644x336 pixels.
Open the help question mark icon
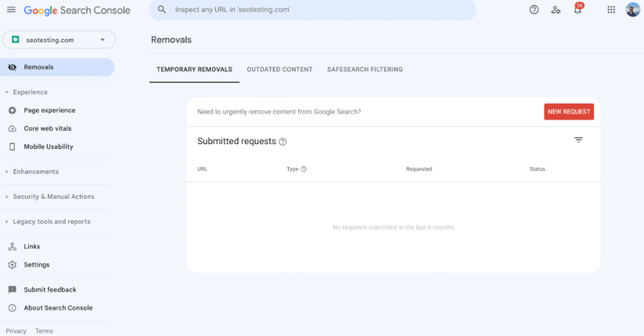click(534, 10)
